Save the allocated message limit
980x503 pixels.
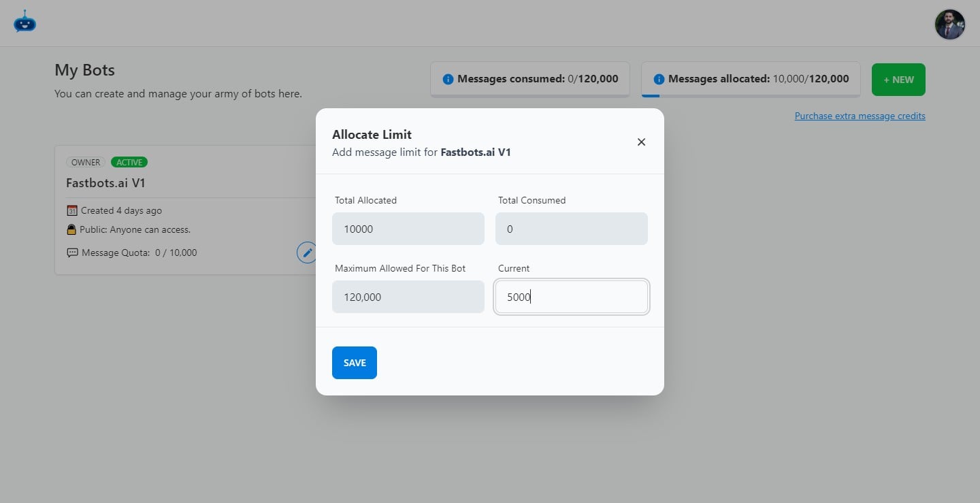(x=355, y=363)
